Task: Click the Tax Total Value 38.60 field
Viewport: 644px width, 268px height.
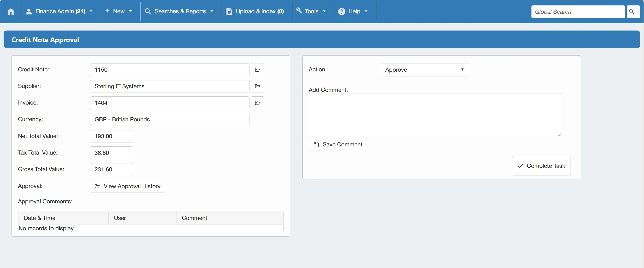Action: click(x=111, y=153)
